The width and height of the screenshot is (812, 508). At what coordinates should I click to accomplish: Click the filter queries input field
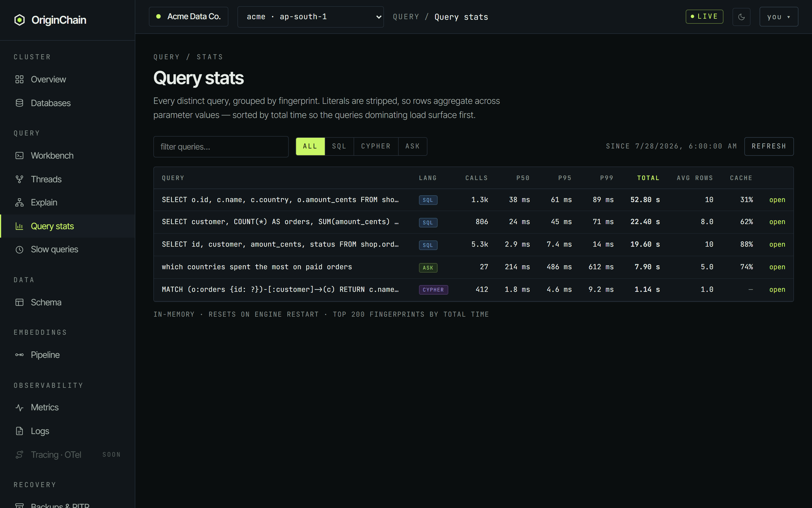tap(221, 147)
